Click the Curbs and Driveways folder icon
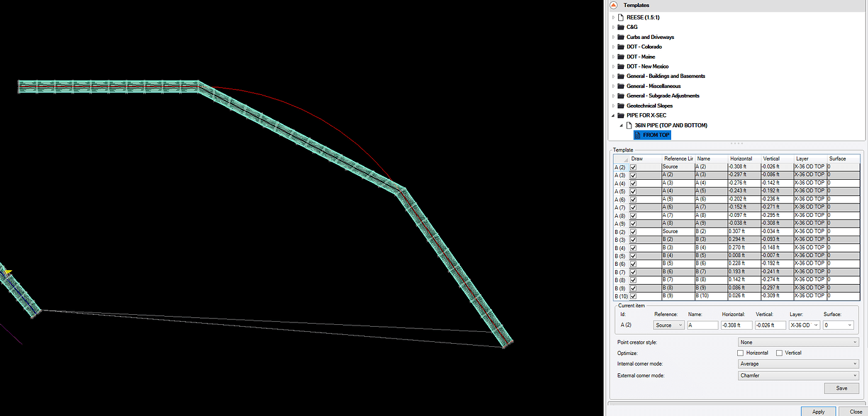Screen dimensions: 868x416 (x=621, y=37)
